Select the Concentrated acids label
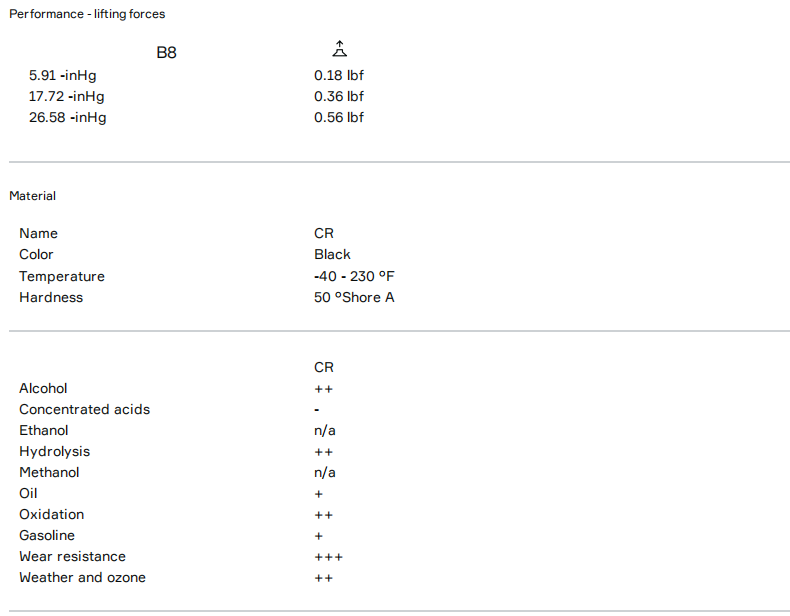 tap(84, 409)
